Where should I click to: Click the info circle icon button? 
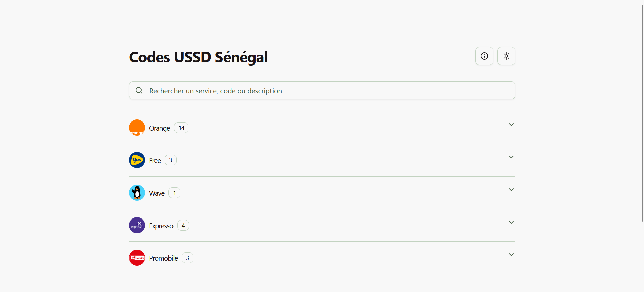[x=484, y=56]
